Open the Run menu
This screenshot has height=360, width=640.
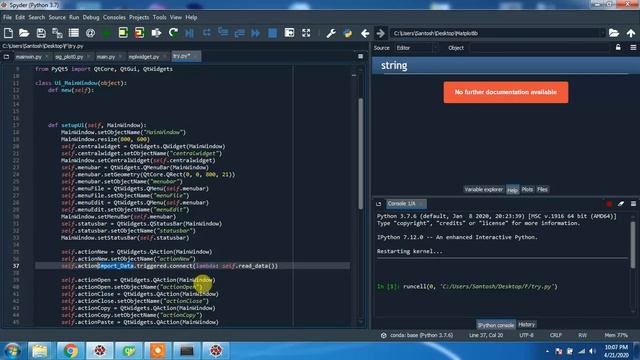click(x=74, y=18)
